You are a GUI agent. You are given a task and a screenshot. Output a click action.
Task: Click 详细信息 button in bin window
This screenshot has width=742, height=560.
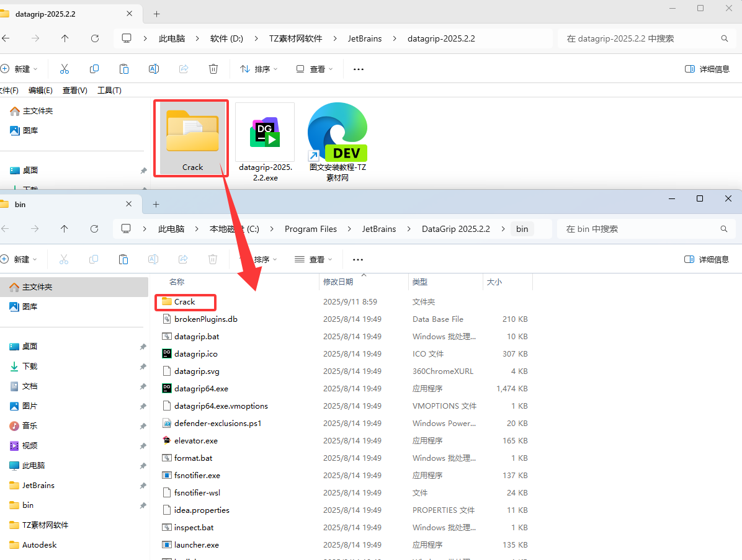tap(707, 259)
